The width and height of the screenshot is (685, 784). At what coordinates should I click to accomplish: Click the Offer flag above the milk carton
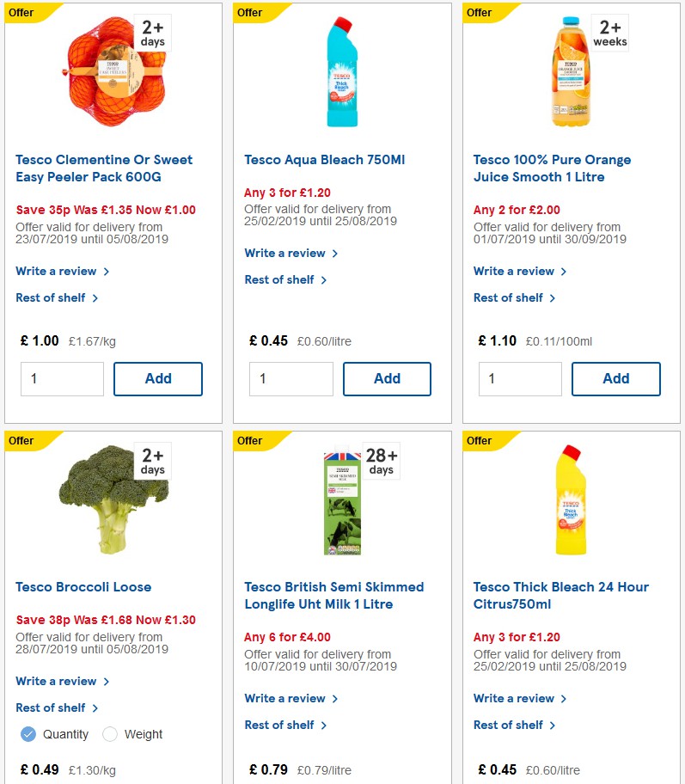tap(249, 440)
